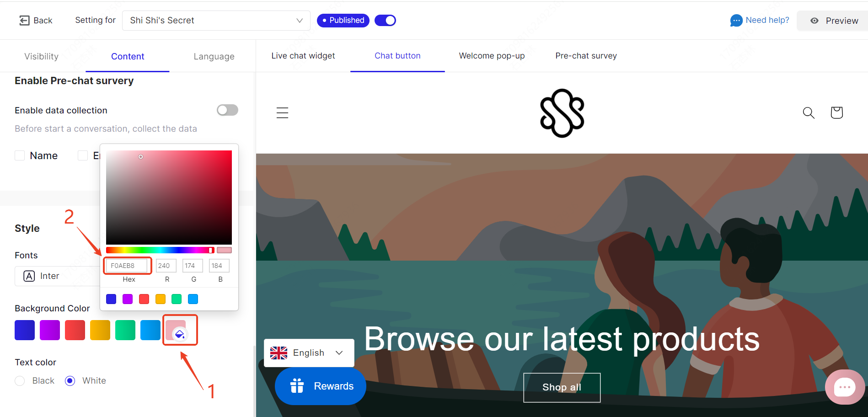Click the pink chat bubble button
Image resolution: width=868 pixels, height=417 pixels.
click(844, 387)
